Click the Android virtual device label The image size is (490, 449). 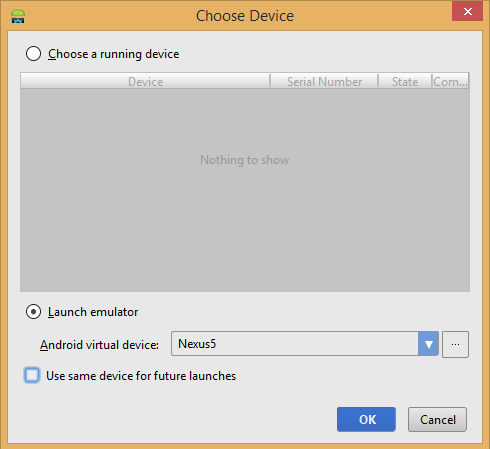coord(99,345)
